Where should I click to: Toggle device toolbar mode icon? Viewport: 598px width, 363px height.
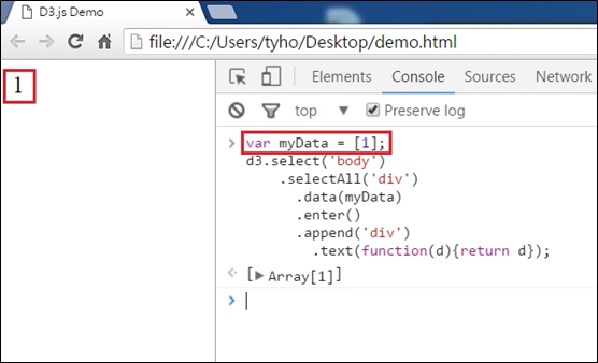click(x=271, y=76)
